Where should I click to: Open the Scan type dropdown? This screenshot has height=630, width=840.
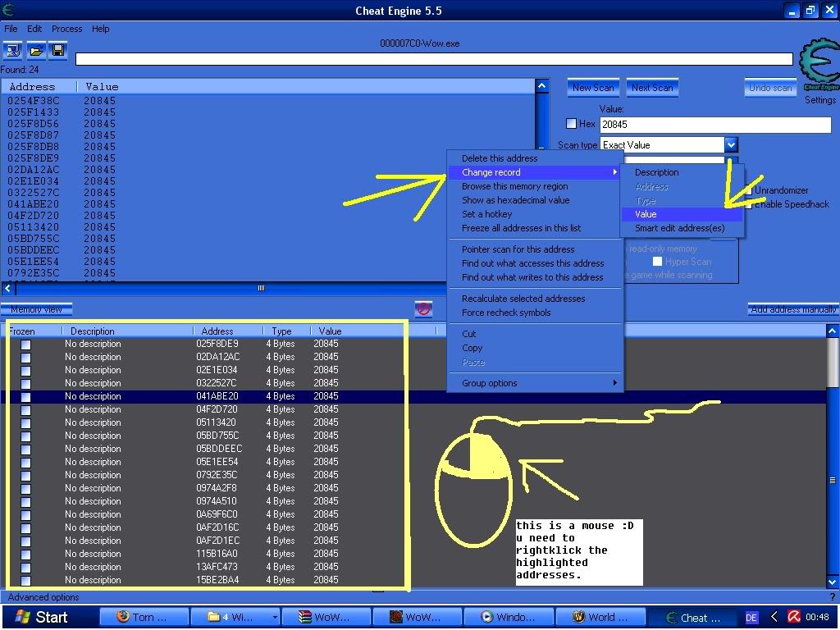[731, 144]
